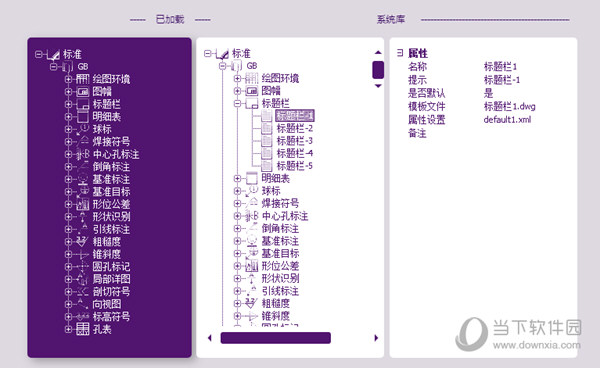Image resolution: width=600 pixels, height=368 pixels.
Task: Click 基准目标 label in loaded tree
Action: tap(111, 192)
